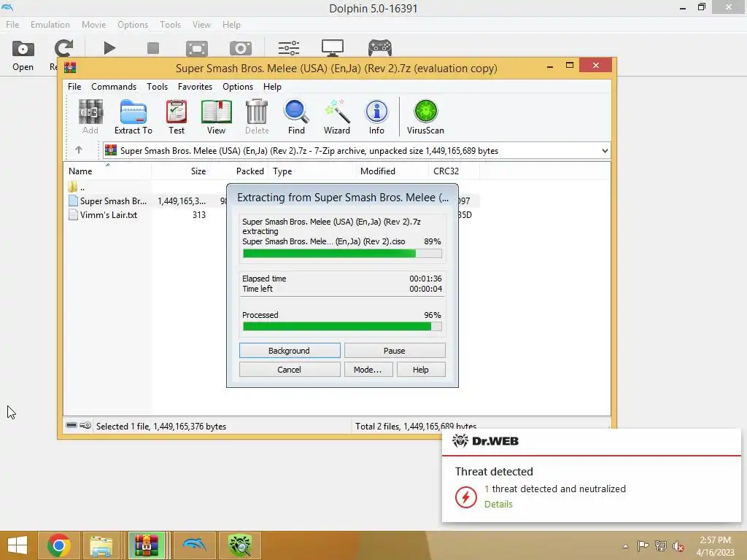Open WinRAR File menu
Viewport: 747px width, 560px height.
(74, 87)
